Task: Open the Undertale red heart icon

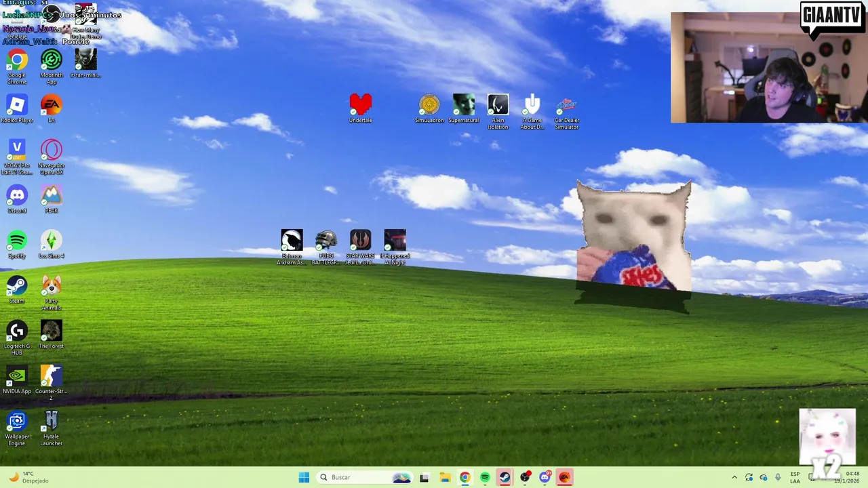Action: [361, 109]
